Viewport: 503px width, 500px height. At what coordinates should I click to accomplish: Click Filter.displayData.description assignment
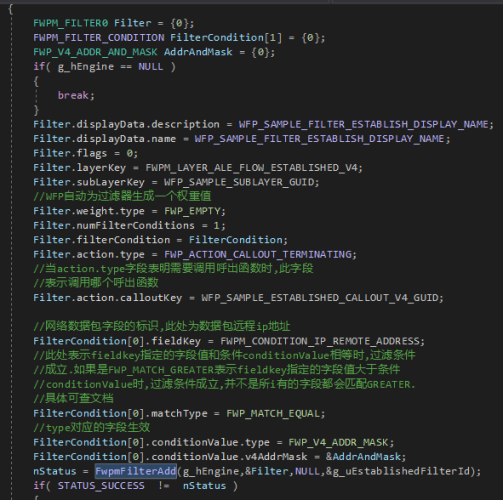click(263, 124)
